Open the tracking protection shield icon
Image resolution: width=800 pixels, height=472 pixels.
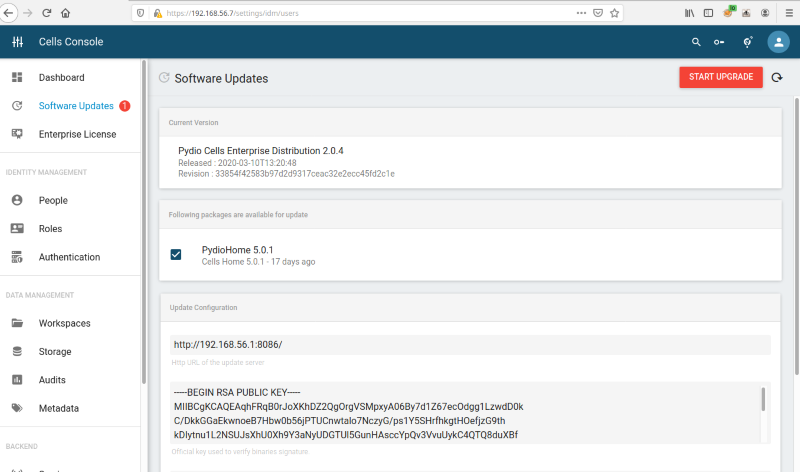[141, 13]
